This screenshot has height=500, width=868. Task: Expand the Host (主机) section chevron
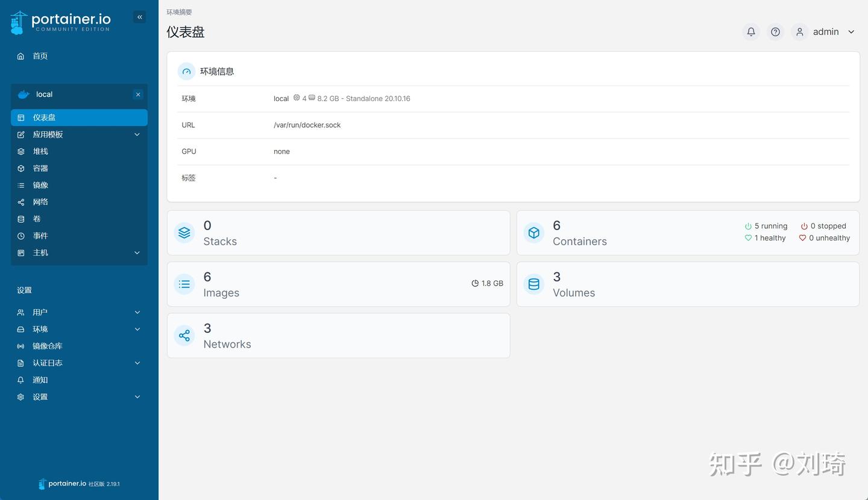137,252
